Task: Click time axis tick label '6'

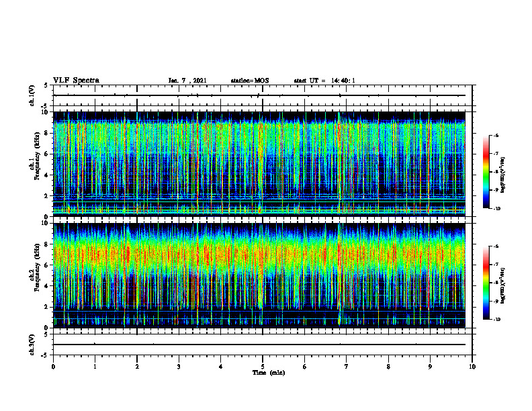Action: (x=305, y=367)
